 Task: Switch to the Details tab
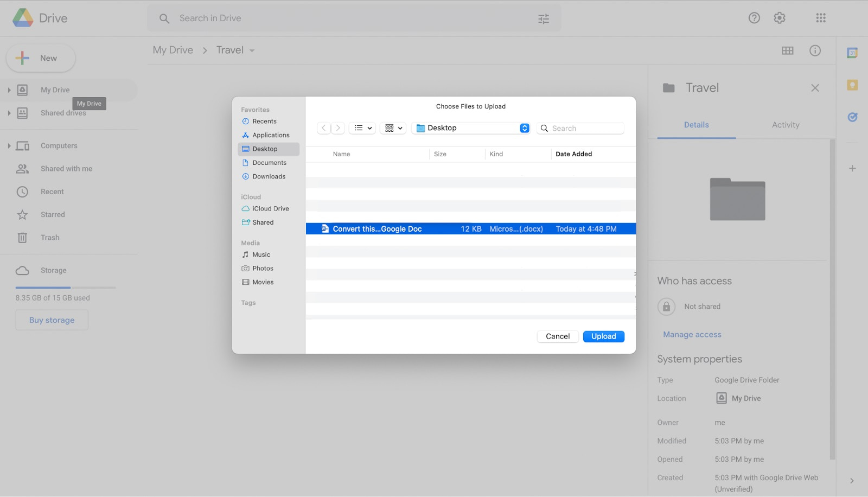(697, 125)
